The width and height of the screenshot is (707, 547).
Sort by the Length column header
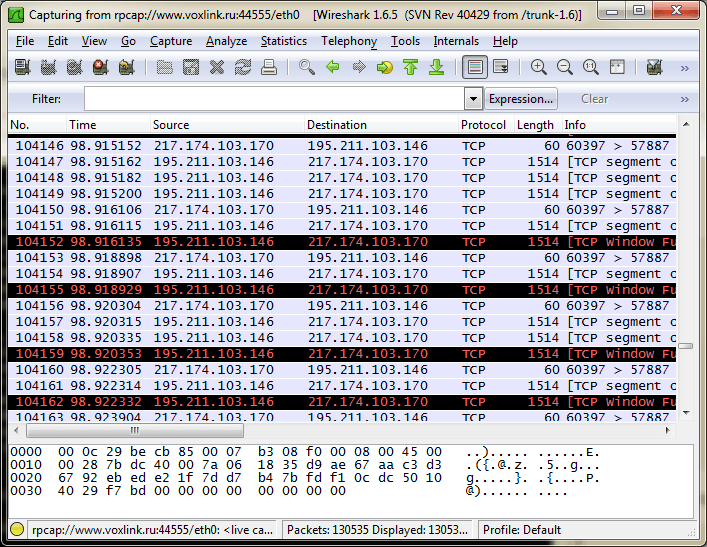pos(538,124)
